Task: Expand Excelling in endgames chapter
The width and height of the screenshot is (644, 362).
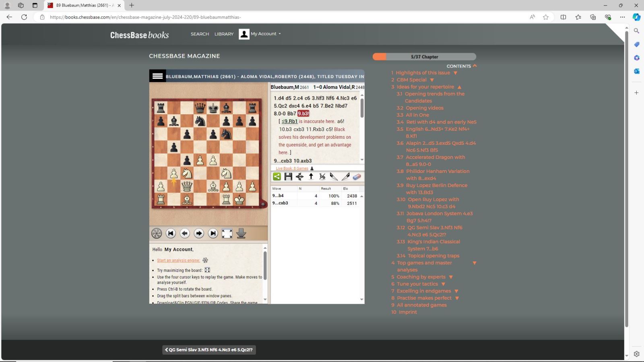Action: (456, 291)
